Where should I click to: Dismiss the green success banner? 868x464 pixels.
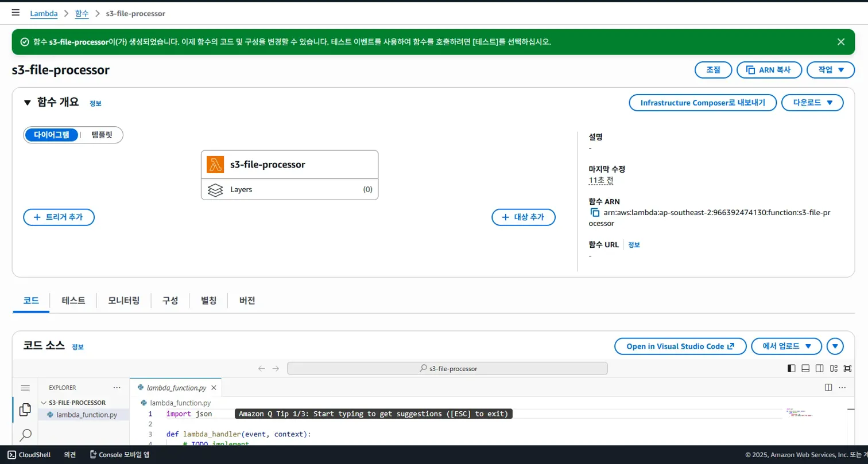click(x=841, y=42)
